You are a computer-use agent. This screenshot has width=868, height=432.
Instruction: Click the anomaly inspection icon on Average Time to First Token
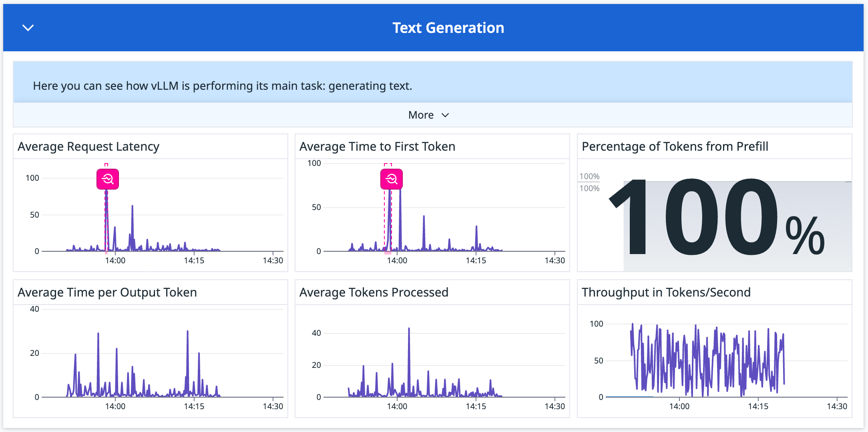[392, 179]
